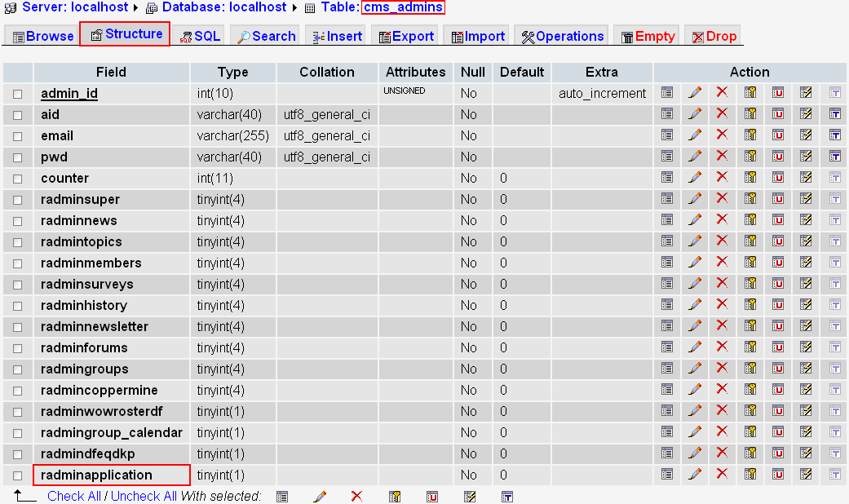Open the Export tab
This screenshot has width=849, height=504.
point(406,36)
